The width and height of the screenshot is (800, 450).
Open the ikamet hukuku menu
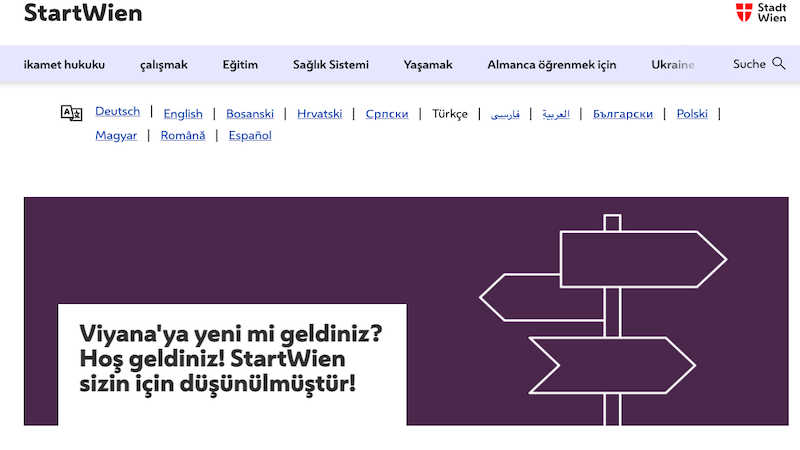pyautogui.click(x=64, y=65)
